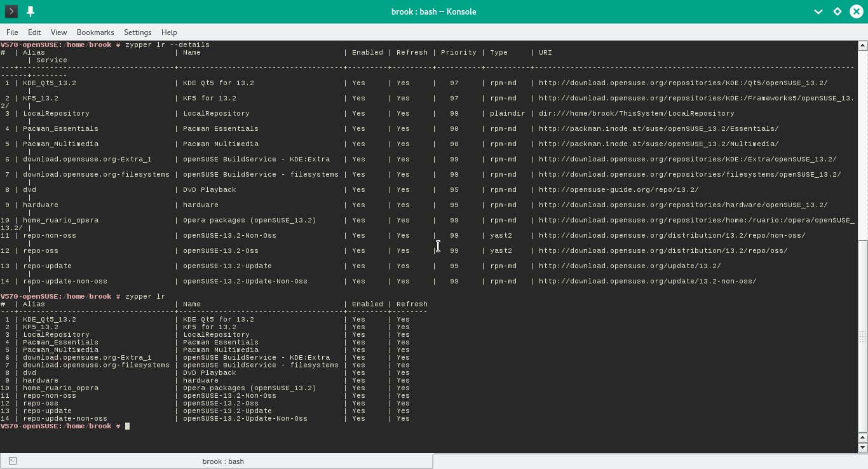Click the URI containing 'home:/ruario:/opera'
Image resolution: width=868 pixels, height=469 pixels.
(696, 221)
